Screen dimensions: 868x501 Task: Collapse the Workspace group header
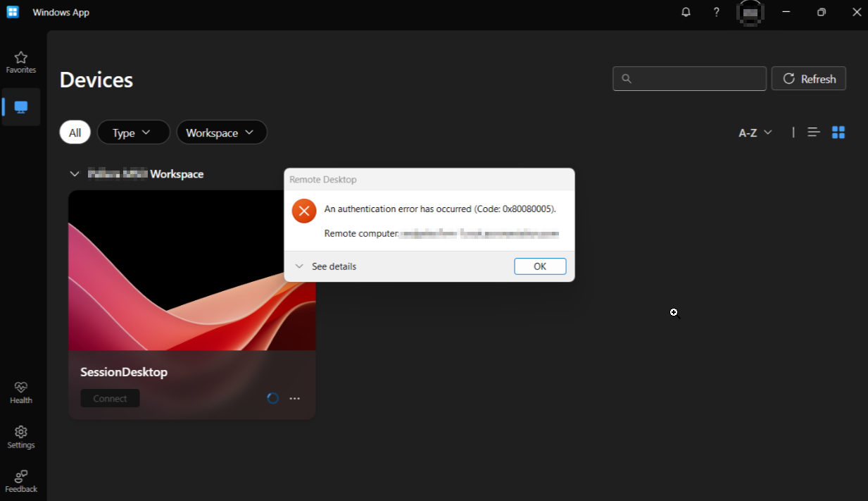click(75, 174)
